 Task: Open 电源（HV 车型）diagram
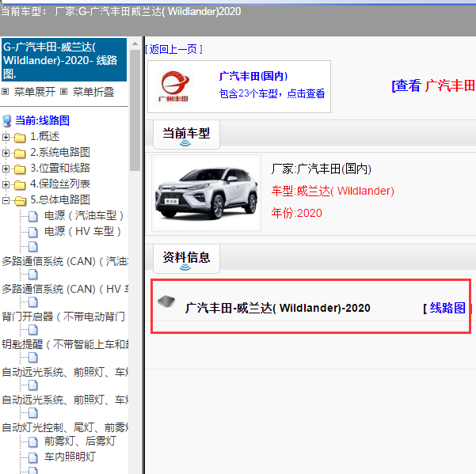(x=82, y=231)
